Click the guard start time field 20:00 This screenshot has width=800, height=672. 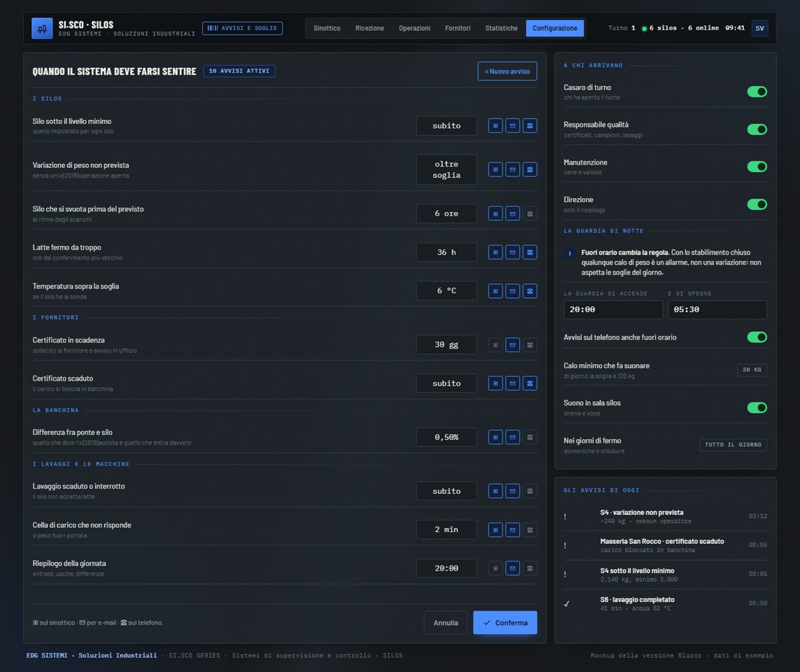click(613, 309)
